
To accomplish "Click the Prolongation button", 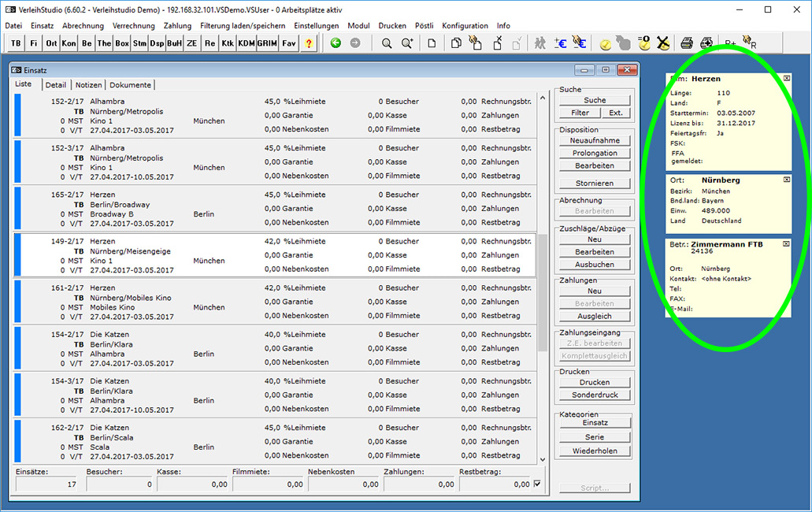I will [595, 153].
